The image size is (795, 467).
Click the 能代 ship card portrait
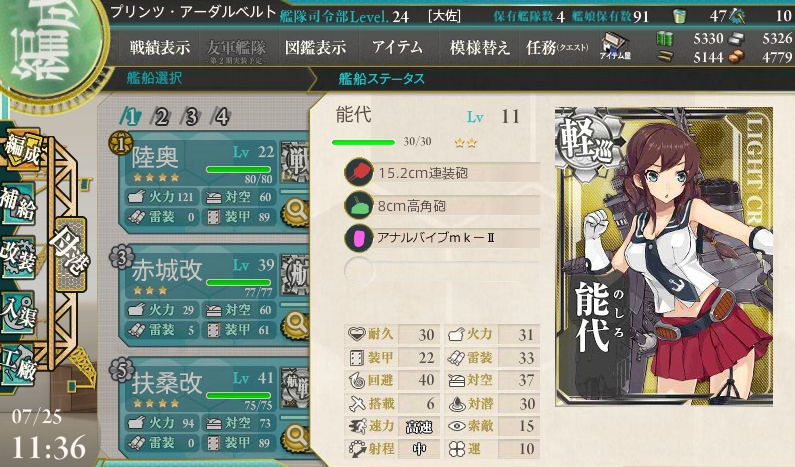click(664, 256)
